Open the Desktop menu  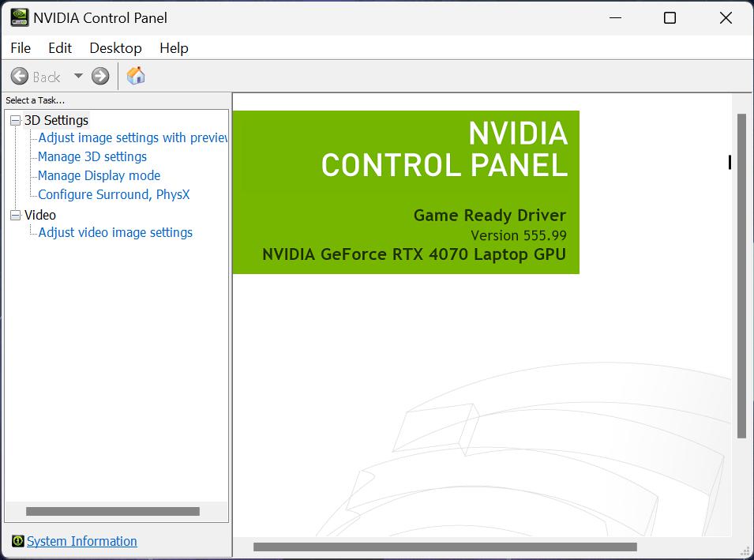[x=115, y=48]
